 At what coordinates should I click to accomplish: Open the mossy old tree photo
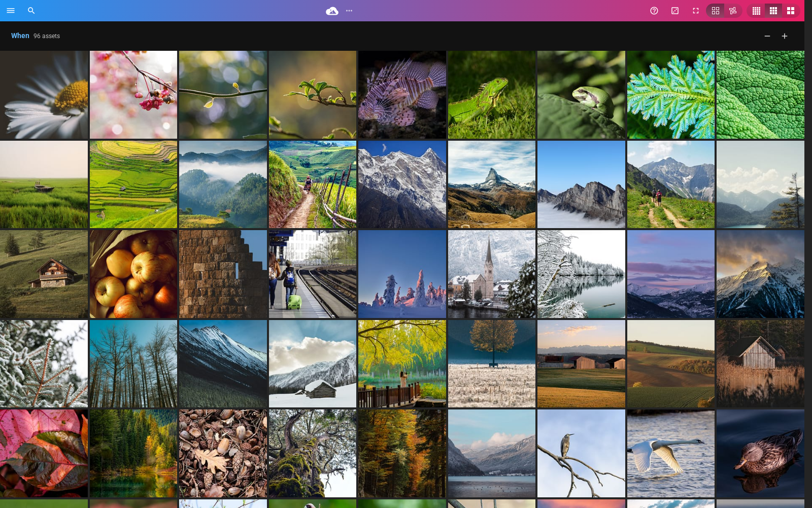(x=313, y=453)
